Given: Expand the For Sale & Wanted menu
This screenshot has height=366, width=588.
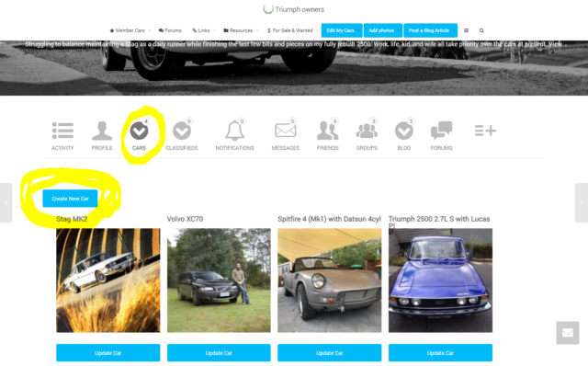Looking at the screenshot, I should coord(293,30).
